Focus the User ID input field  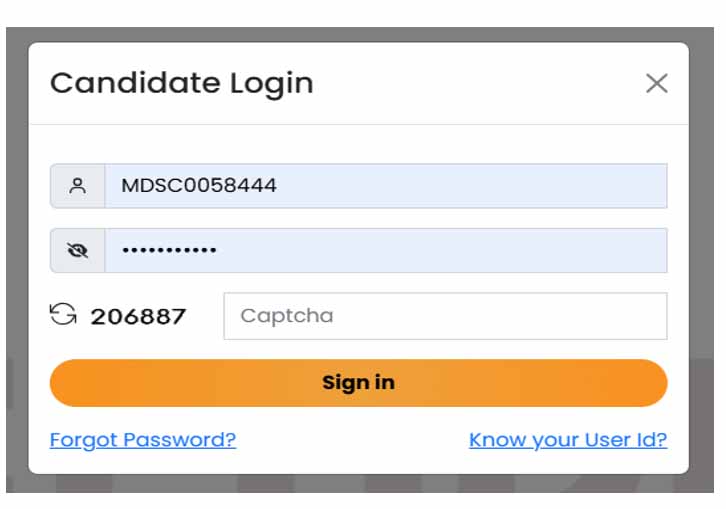[x=385, y=186]
